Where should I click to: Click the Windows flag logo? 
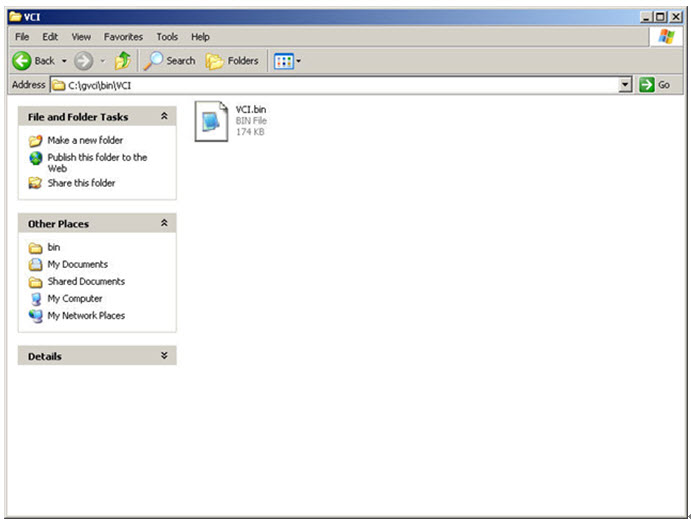pyautogui.click(x=666, y=37)
